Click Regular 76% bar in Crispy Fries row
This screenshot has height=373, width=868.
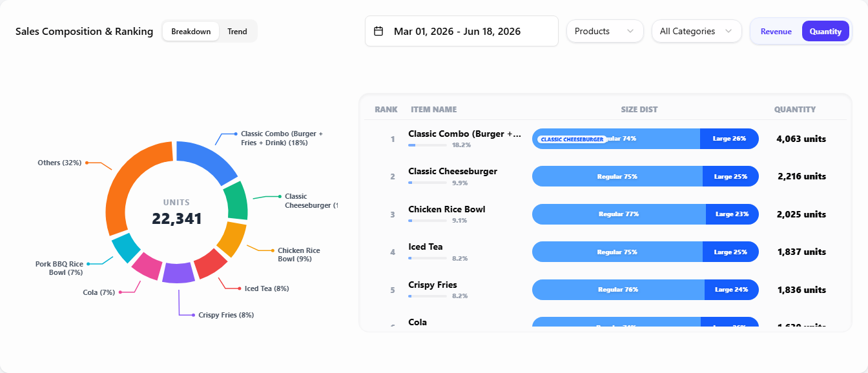[618, 290]
